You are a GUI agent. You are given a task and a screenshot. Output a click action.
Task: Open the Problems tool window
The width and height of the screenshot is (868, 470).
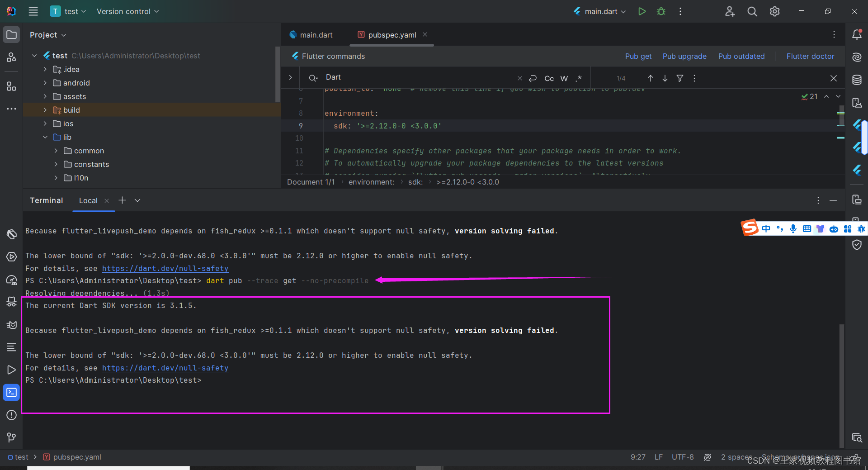[11, 415]
